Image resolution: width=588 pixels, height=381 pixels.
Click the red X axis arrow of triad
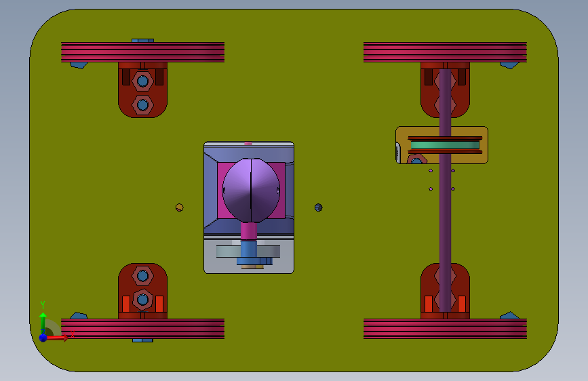57,338
